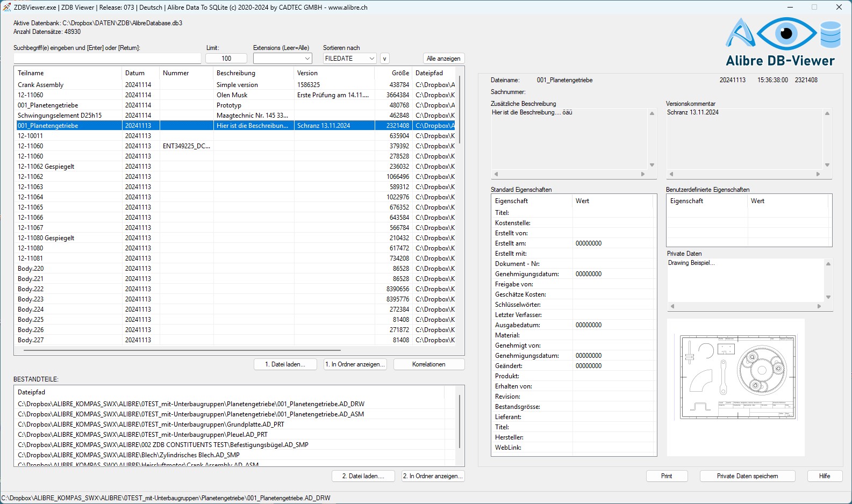
Task: Focus the search term input field
Action: (x=107, y=59)
